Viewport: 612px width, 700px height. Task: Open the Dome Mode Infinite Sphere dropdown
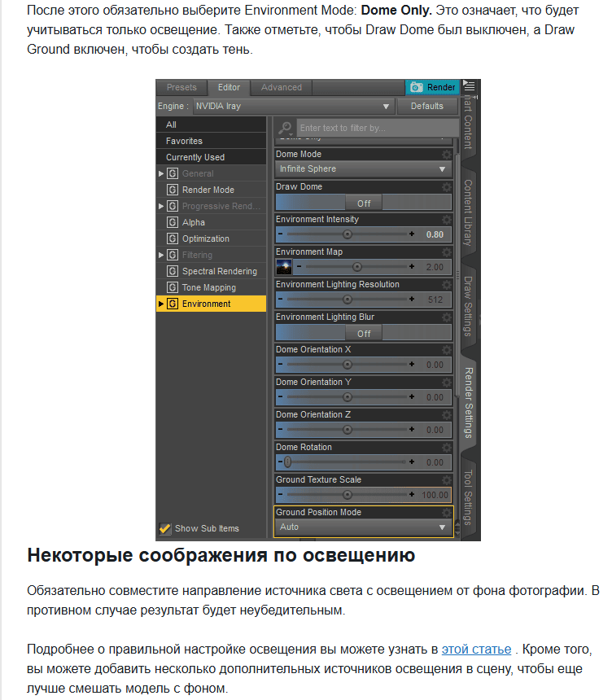point(363,169)
